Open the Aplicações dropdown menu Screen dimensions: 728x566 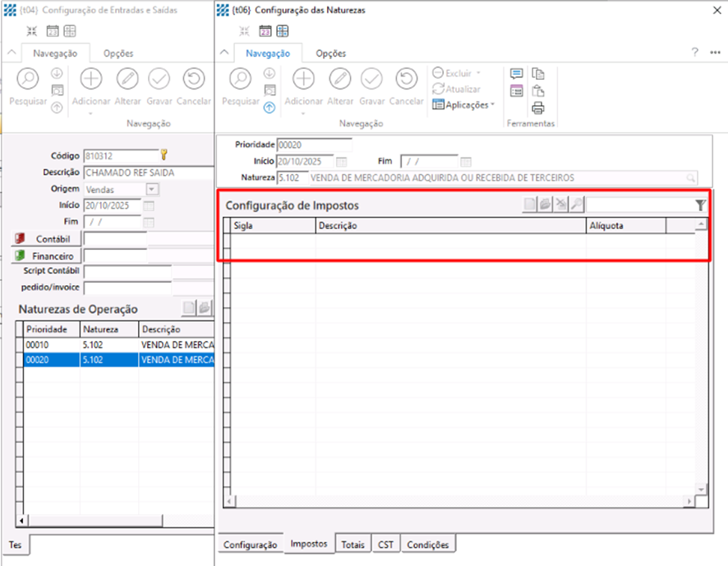point(464,105)
